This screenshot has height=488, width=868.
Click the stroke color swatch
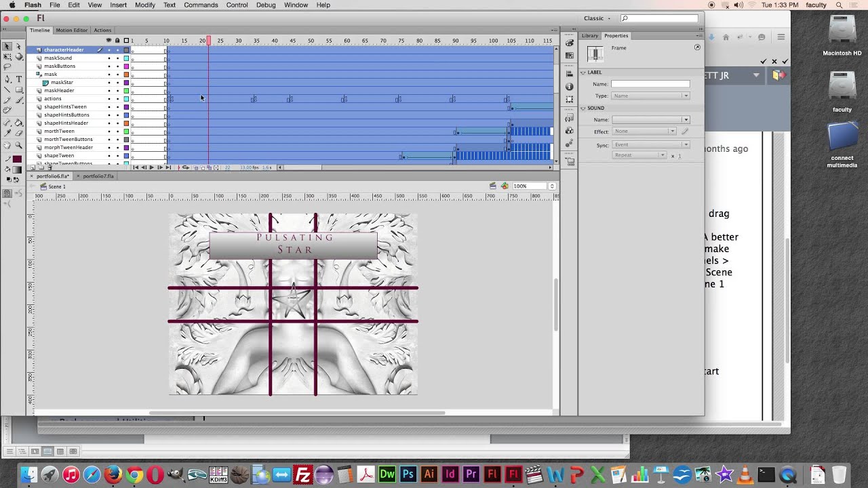[x=18, y=159]
